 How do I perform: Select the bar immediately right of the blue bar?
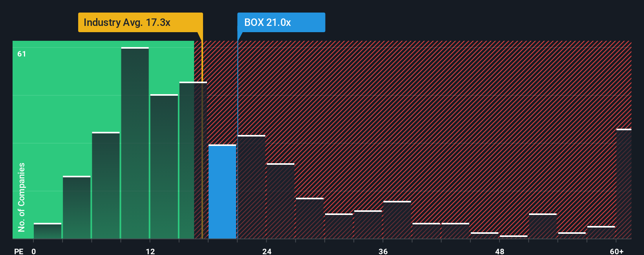tap(251, 187)
